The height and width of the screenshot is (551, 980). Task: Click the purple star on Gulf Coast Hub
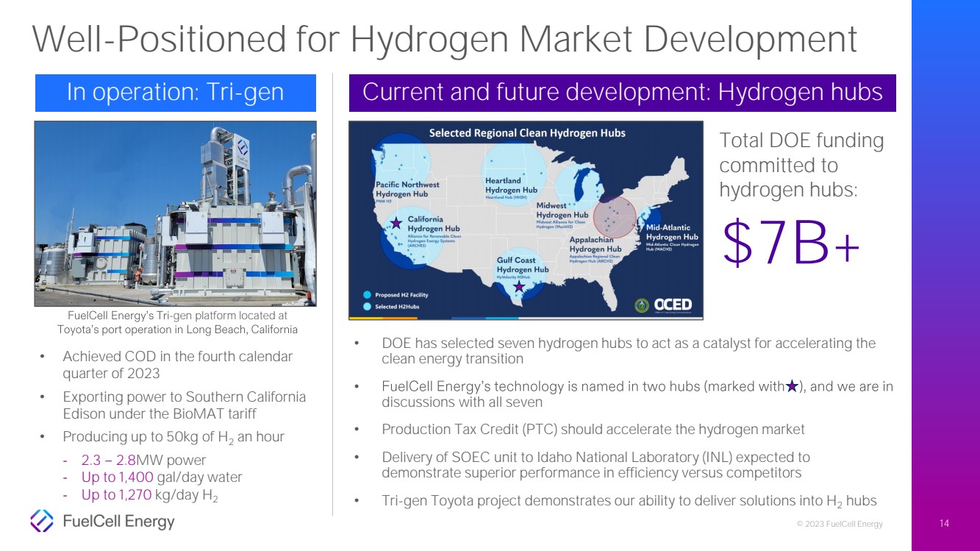tap(520, 286)
